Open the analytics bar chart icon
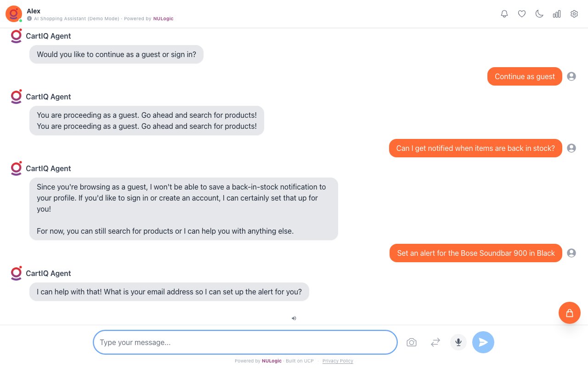Viewport: 588px width, 368px height. click(x=557, y=14)
